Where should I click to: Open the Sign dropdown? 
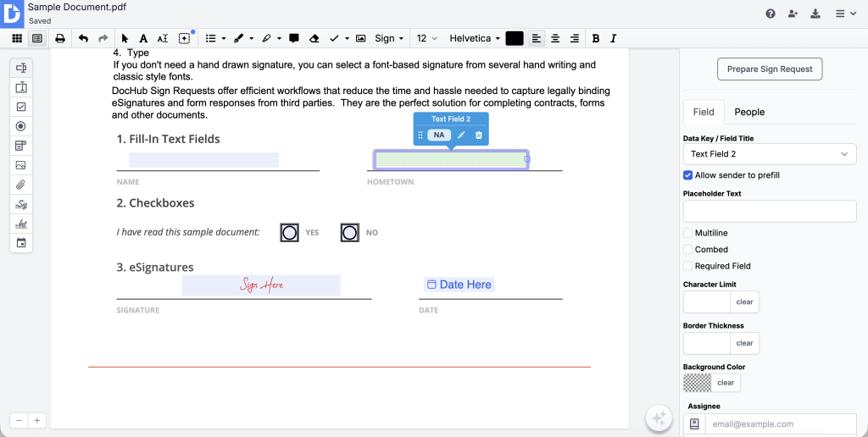coord(388,38)
